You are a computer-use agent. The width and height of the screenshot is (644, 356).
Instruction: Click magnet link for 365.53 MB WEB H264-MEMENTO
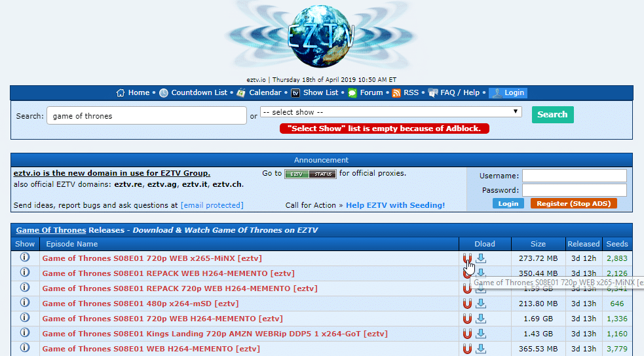click(x=467, y=349)
